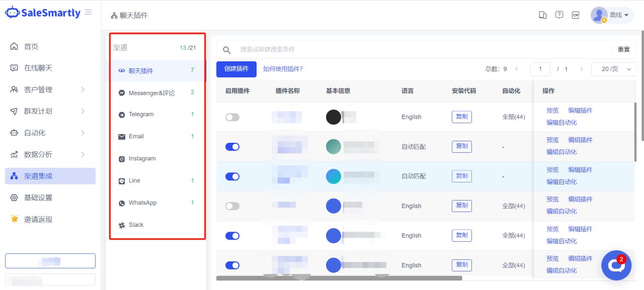Select 基础设置 in the sidebar
Viewport: 644px width, 290px height.
(x=50, y=198)
